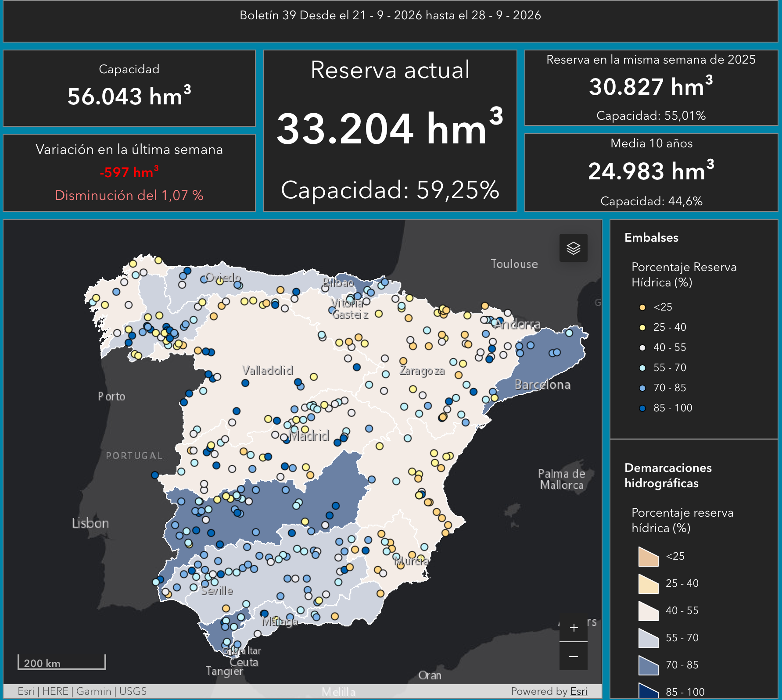Click the 40 - 55 demarcation color swatch
The height and width of the screenshot is (700, 782).
649,611
